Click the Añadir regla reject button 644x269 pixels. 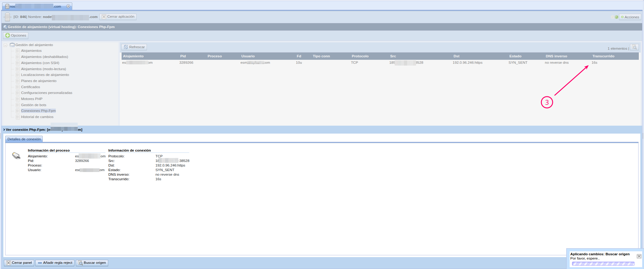[55, 263]
